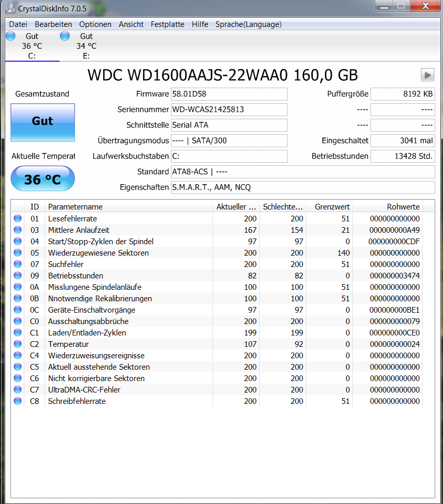Click status dot for Betriebsstunden attribute row

(x=18, y=275)
